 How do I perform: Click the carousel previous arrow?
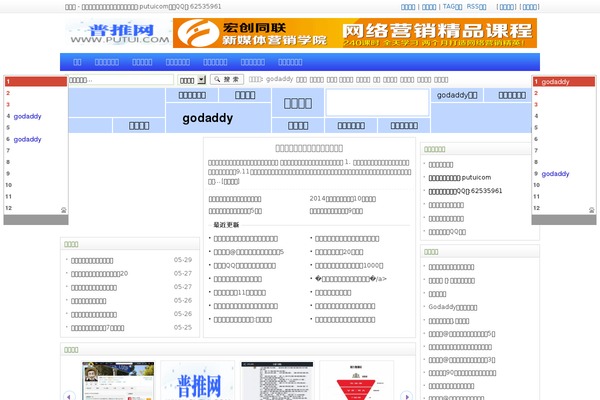coord(69,395)
